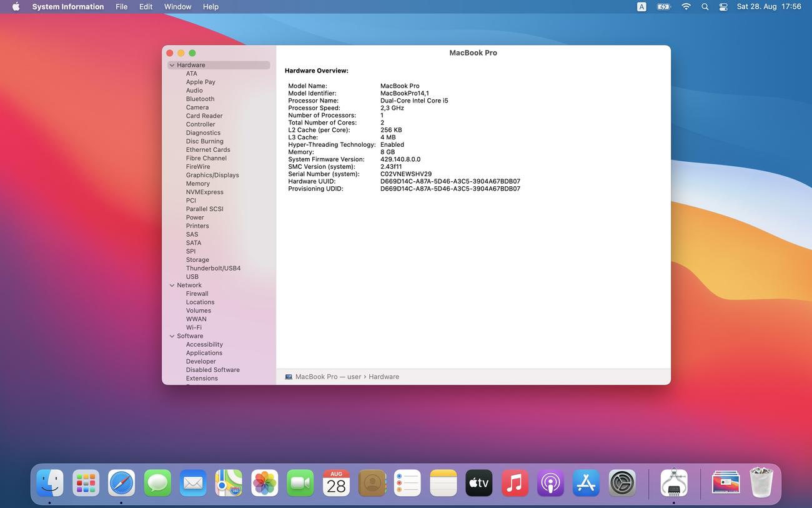The height and width of the screenshot is (508, 812).
Task: Click the date and time clock
Action: click(769, 7)
